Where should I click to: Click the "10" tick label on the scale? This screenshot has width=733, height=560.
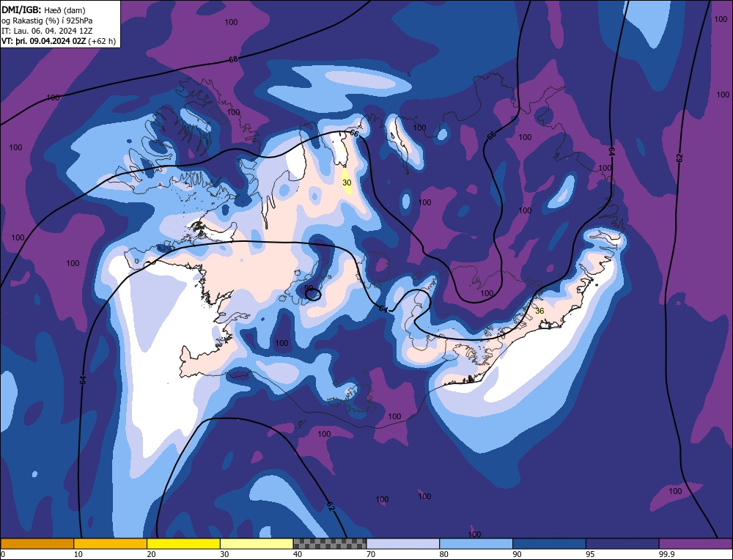coord(78,554)
